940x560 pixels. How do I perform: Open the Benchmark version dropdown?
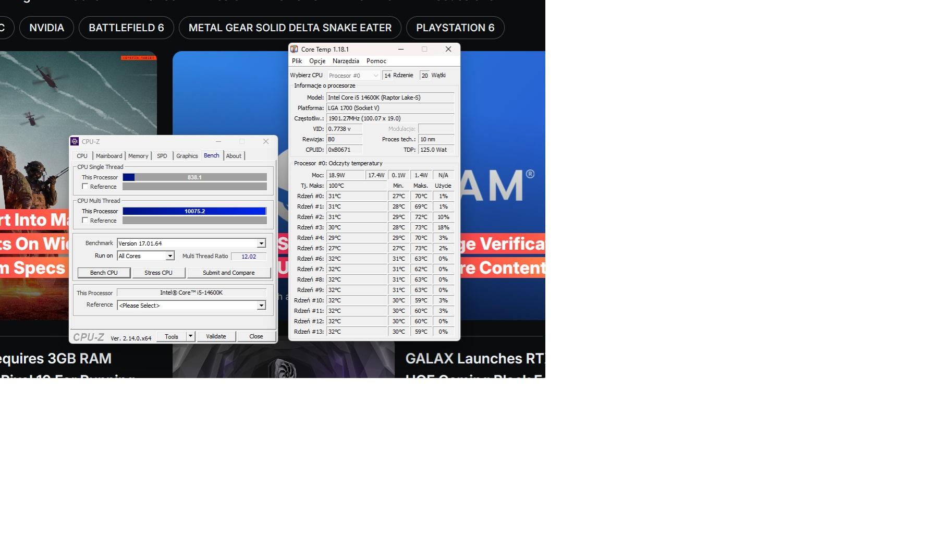[x=261, y=244]
